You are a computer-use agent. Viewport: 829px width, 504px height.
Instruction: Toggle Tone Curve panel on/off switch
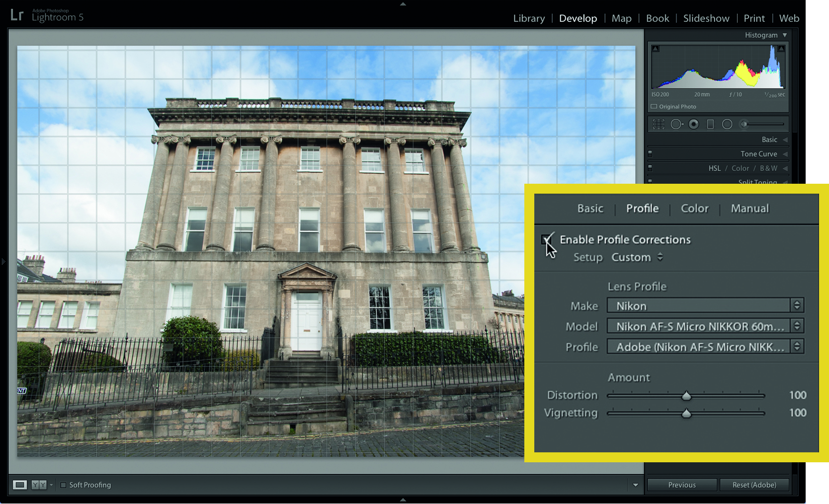coord(650,153)
